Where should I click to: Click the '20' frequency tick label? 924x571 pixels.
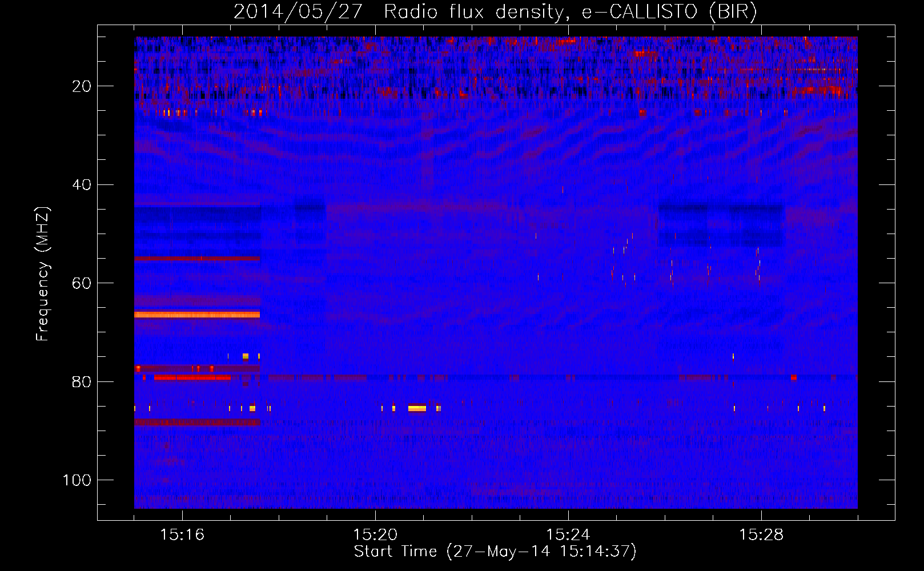click(82, 86)
